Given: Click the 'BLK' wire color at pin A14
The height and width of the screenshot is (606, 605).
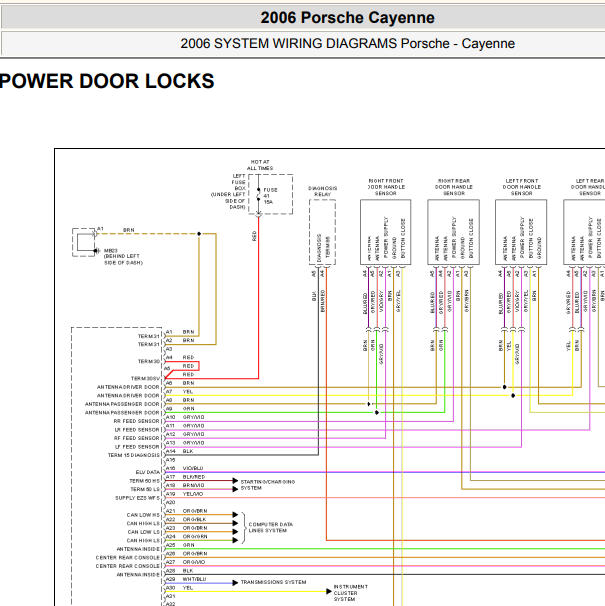Looking at the screenshot, I should click(x=187, y=451).
